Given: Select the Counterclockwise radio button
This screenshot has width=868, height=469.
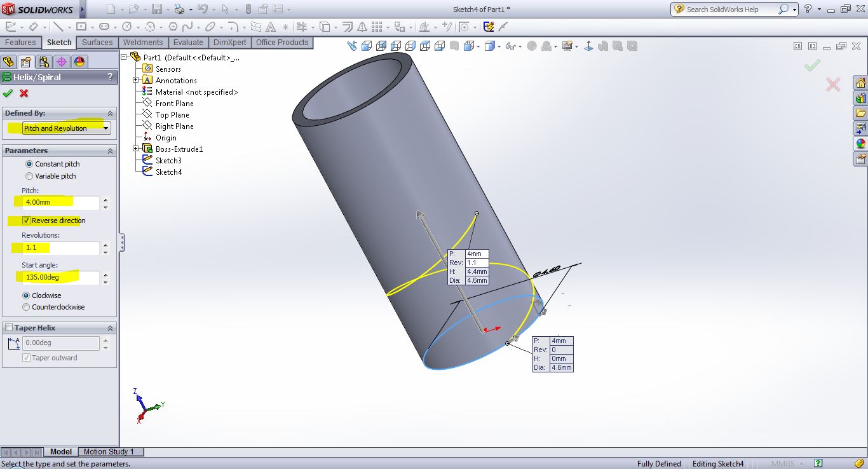Looking at the screenshot, I should pos(26,307).
